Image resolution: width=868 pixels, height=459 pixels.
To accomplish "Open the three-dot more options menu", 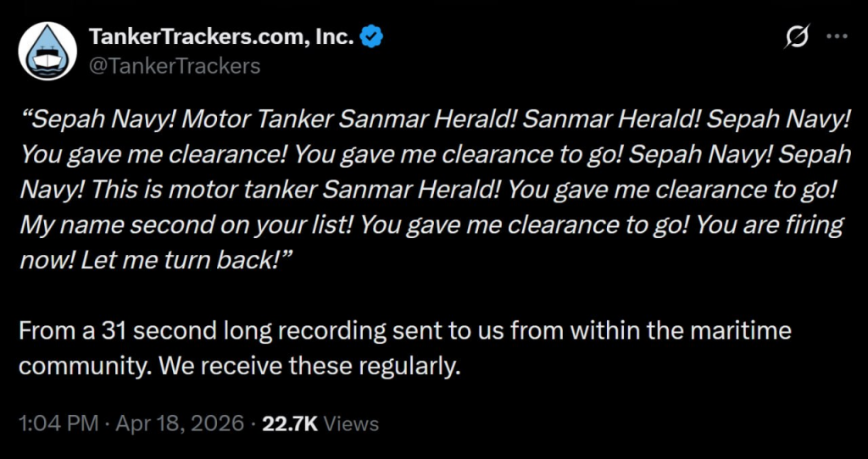I will (837, 36).
